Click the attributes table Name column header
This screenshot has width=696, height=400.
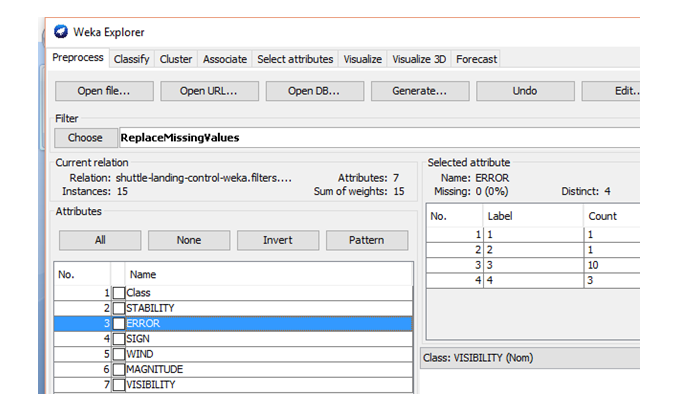click(269, 275)
